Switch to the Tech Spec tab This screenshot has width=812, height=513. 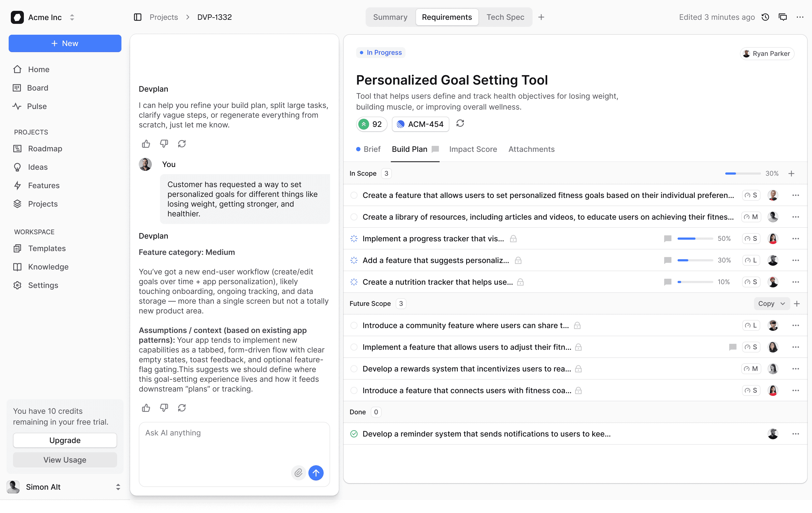tap(505, 17)
